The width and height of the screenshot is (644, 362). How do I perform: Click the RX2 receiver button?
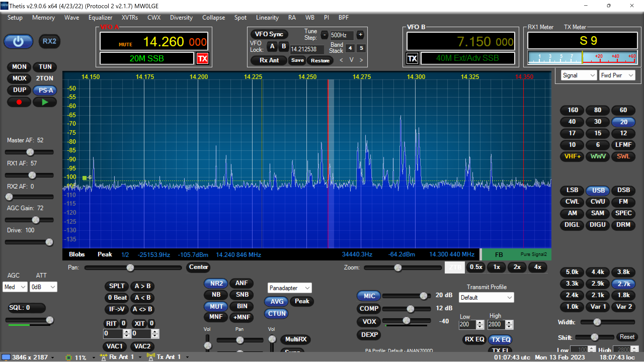coord(49,41)
